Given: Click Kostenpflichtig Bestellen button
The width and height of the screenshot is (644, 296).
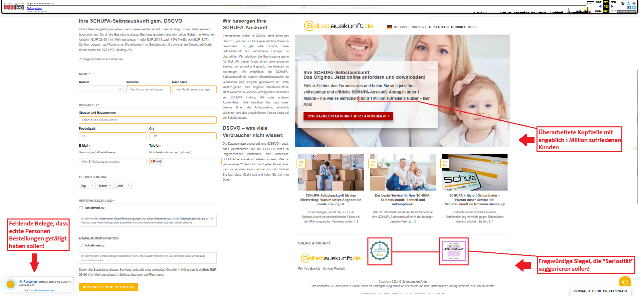Looking at the screenshot, I should coord(108,287).
